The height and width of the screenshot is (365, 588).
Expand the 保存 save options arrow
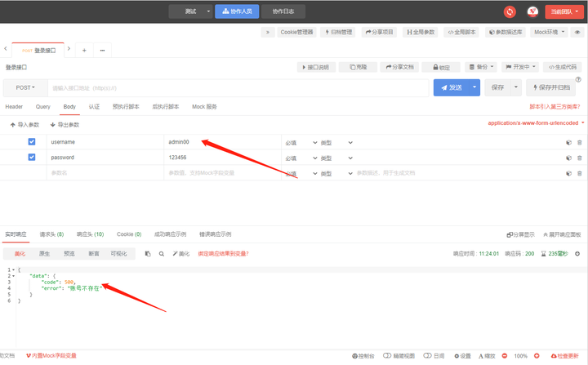click(516, 88)
